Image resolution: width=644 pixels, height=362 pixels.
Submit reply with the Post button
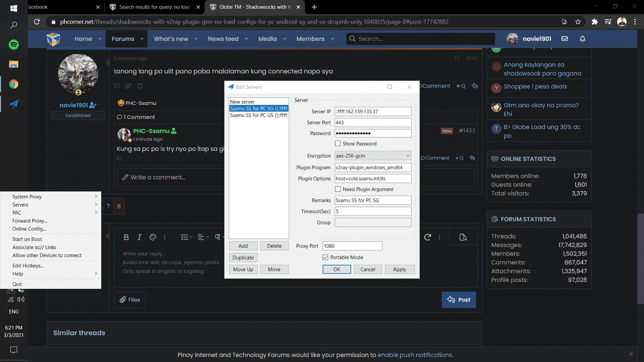(459, 300)
